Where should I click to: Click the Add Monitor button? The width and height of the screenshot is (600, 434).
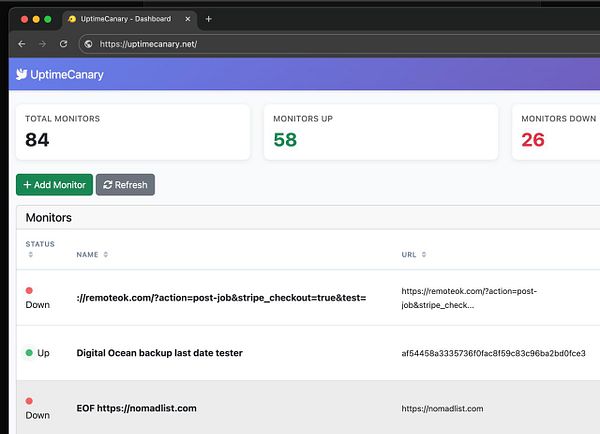tap(54, 185)
